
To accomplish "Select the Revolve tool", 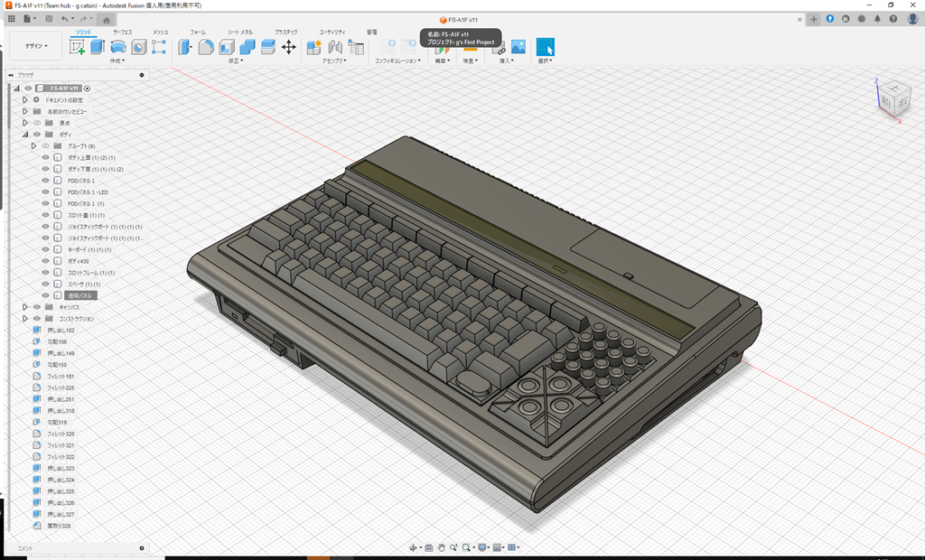I will [117, 48].
